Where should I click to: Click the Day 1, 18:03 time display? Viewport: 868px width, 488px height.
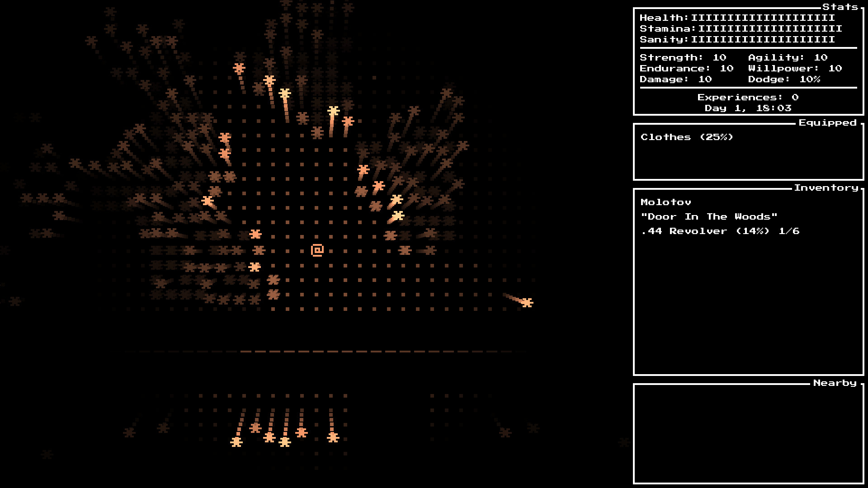(748, 108)
